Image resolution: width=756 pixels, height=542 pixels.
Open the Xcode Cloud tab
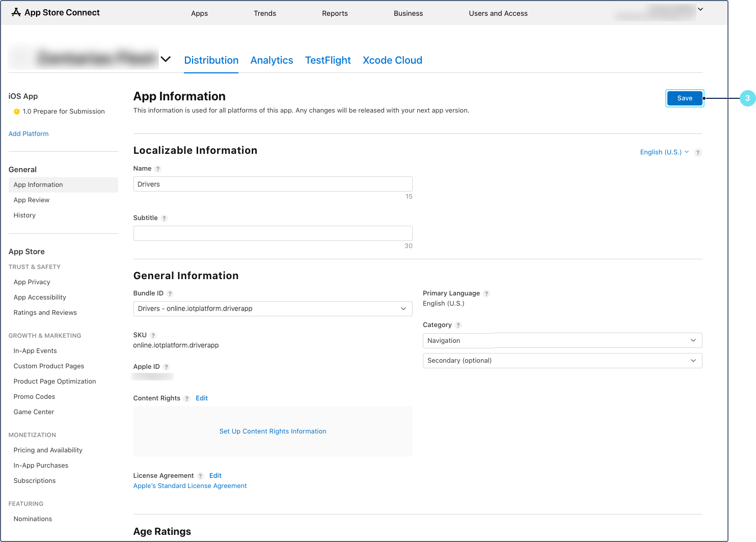tap(392, 60)
